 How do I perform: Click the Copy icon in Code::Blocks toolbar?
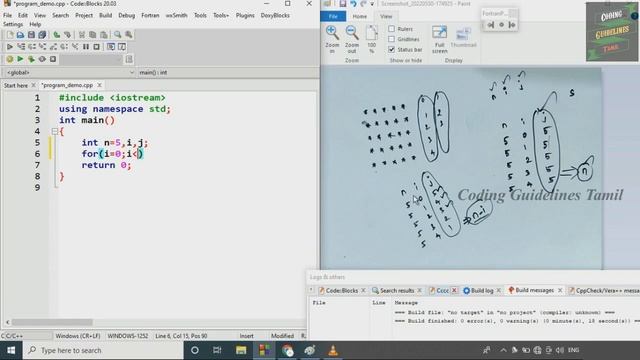click(93, 35)
